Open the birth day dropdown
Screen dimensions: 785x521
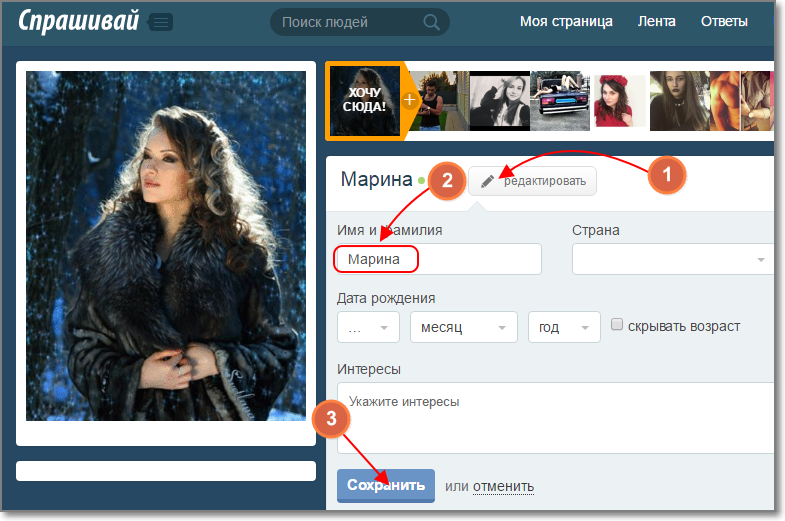pos(368,327)
